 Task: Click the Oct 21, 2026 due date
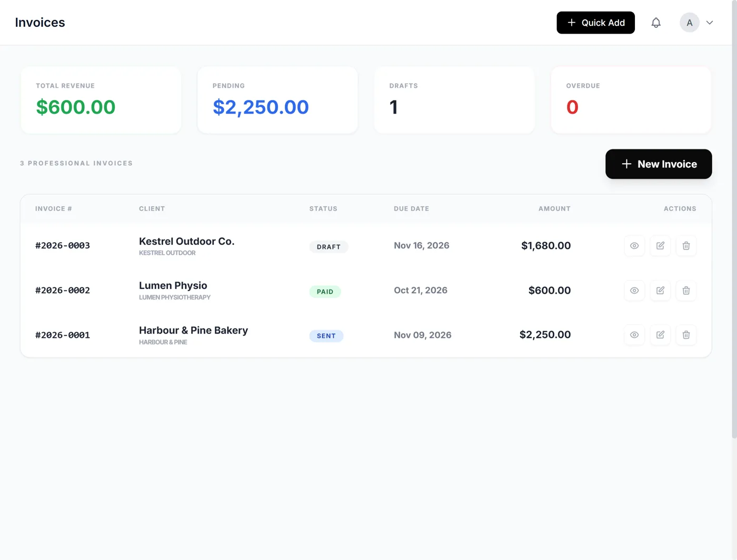tap(421, 291)
